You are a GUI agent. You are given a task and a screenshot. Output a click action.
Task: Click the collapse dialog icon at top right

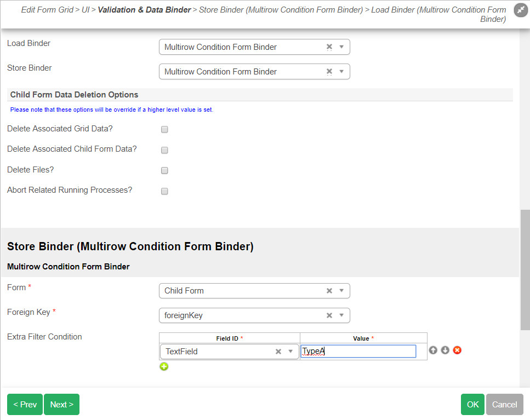pos(521,10)
